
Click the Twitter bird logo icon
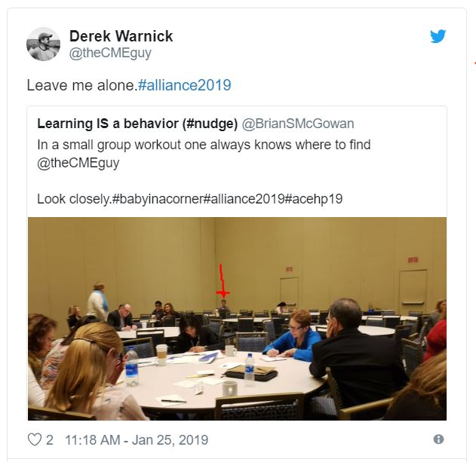click(x=438, y=36)
